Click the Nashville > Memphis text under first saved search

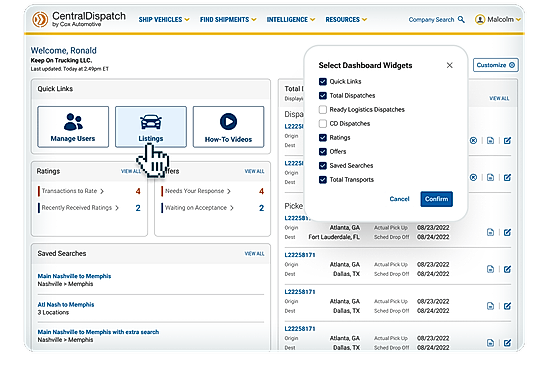point(65,284)
